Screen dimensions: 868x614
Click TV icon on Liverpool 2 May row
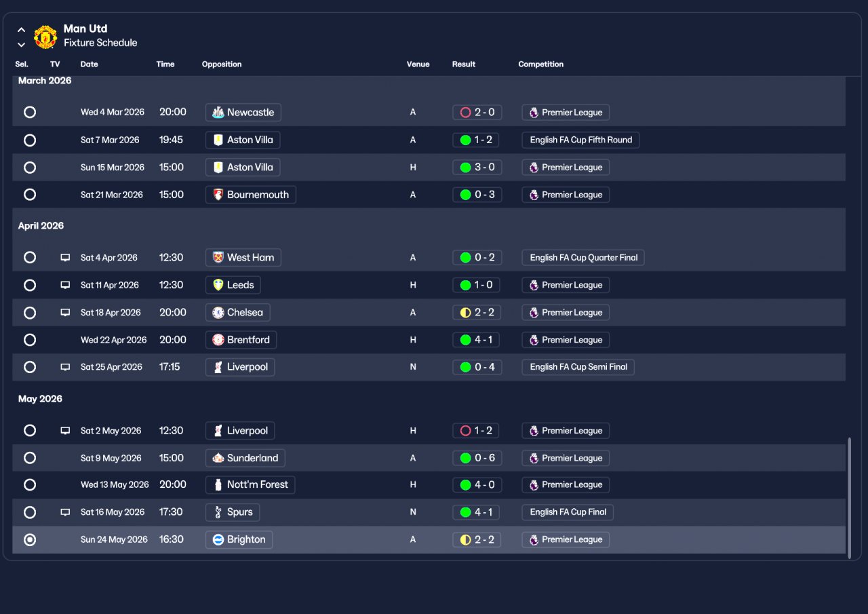(x=65, y=431)
